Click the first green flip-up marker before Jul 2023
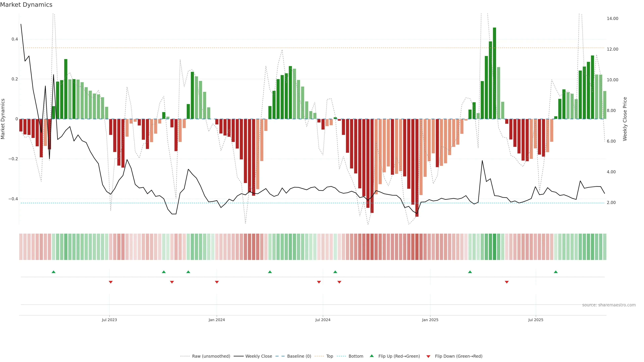Screen dimensions: 644x362 (x=53, y=272)
